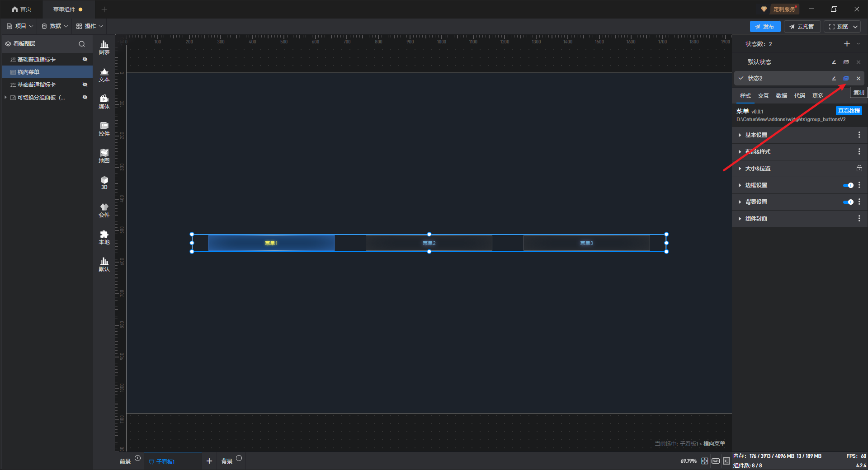Click the keyboard shortcuts icon in the status bar
The height and width of the screenshot is (470, 868).
click(715, 461)
